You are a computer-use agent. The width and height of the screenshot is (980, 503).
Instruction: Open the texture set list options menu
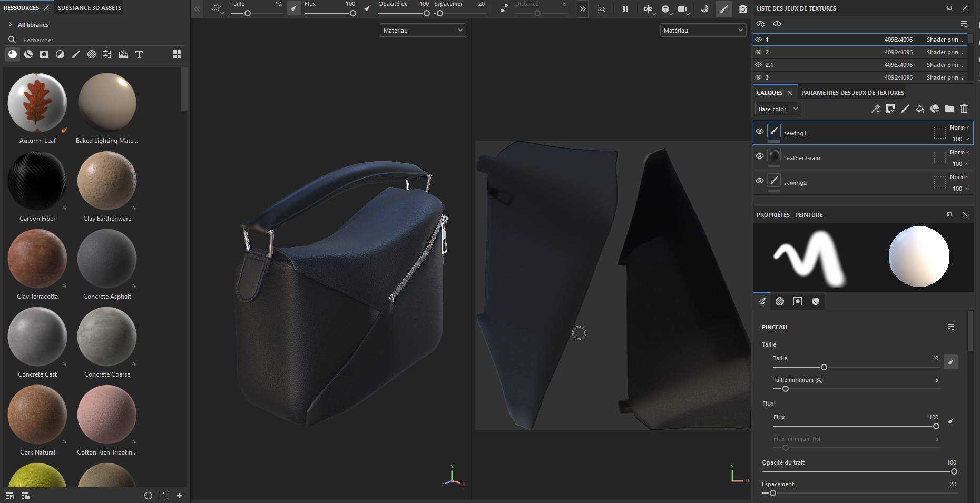964,24
